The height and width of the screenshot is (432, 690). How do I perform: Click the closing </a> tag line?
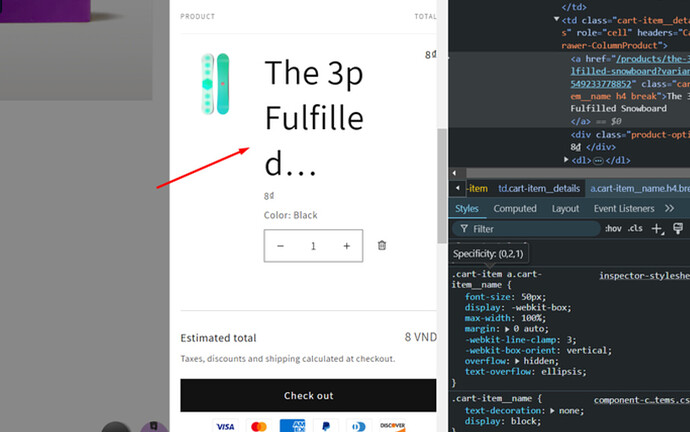pos(580,121)
